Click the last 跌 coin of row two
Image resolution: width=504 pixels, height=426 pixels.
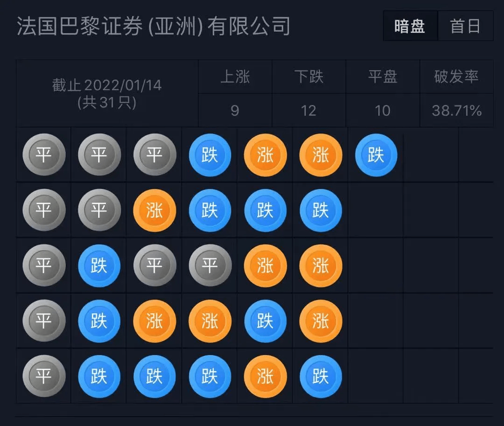(320, 210)
